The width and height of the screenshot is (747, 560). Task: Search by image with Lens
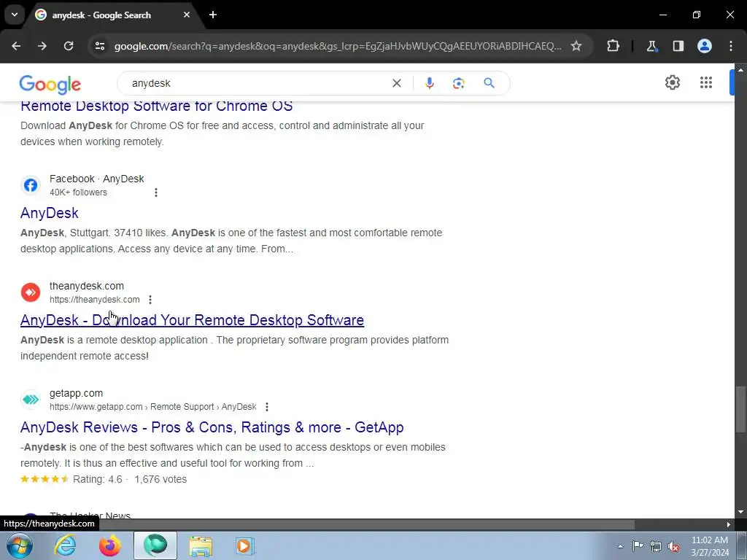[x=458, y=83]
